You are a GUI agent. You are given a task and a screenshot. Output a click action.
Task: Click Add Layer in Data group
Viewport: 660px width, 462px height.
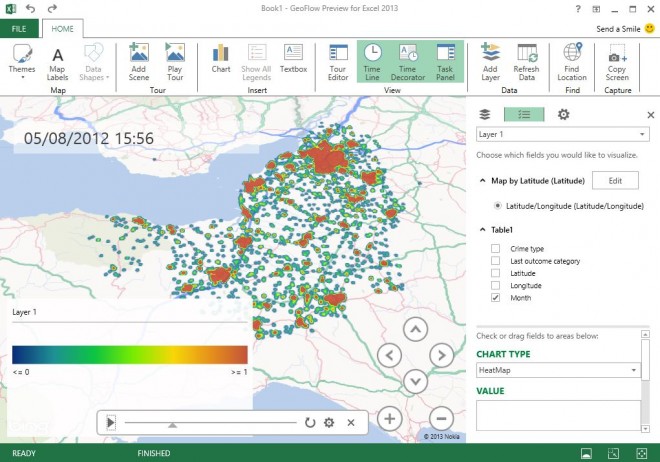pyautogui.click(x=490, y=62)
